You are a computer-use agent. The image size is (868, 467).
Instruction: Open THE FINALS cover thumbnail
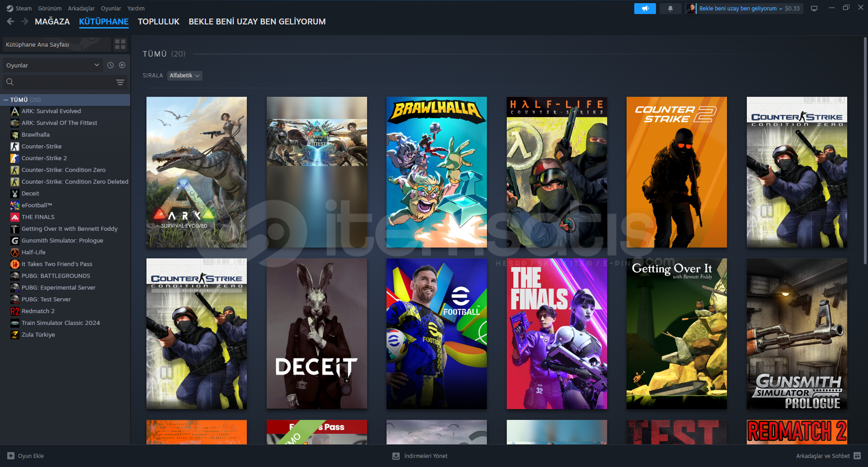point(557,334)
